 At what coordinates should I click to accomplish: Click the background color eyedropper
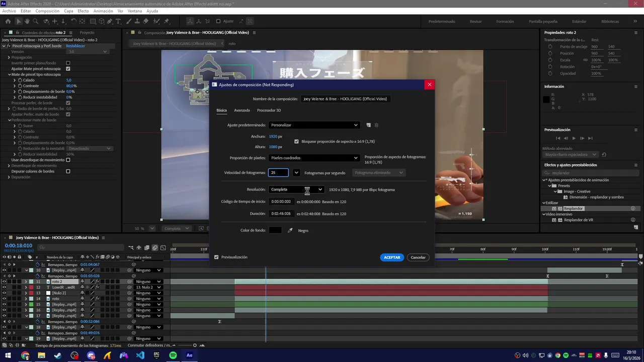point(290,230)
